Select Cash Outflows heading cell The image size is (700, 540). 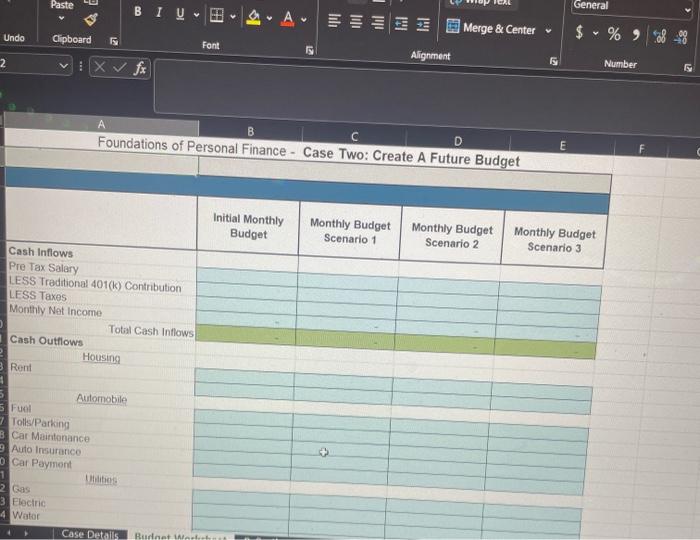pos(46,341)
